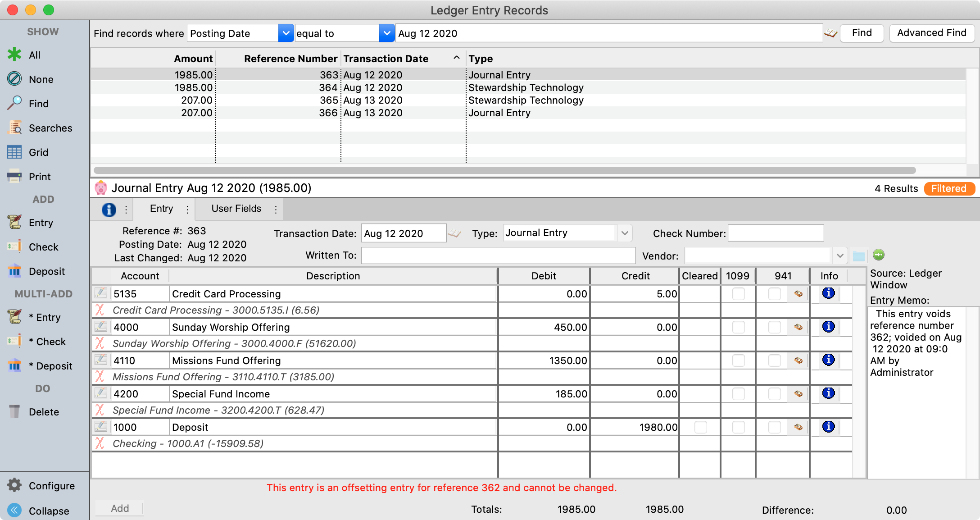Toggle 941 checkbox on Sunday Worship Offering row
This screenshot has width=980, height=520.
pyautogui.click(x=774, y=327)
